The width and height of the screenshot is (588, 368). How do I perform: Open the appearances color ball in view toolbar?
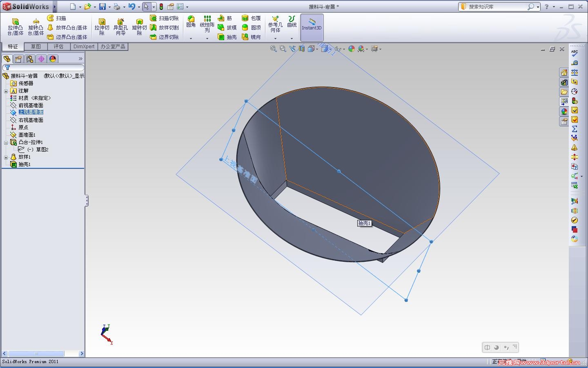point(352,49)
